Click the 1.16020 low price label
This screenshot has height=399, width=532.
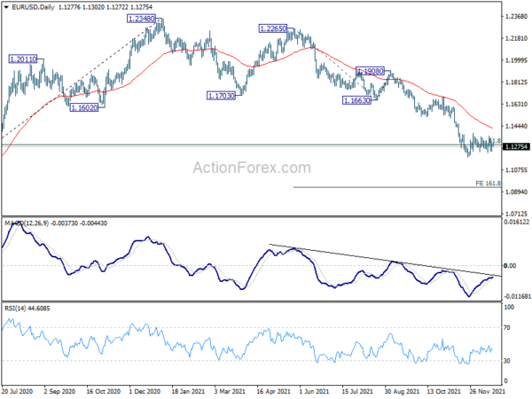point(84,108)
